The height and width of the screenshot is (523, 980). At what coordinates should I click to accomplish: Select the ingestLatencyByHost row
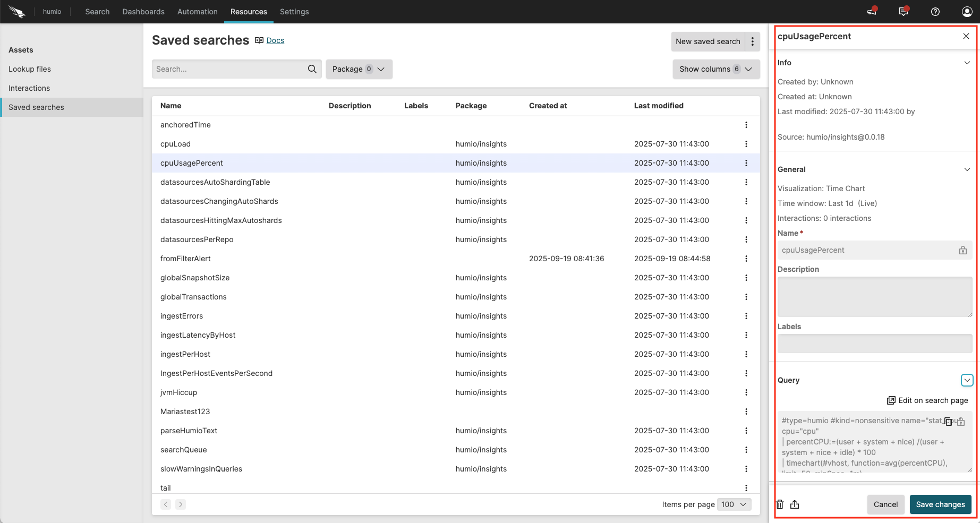(x=456, y=335)
